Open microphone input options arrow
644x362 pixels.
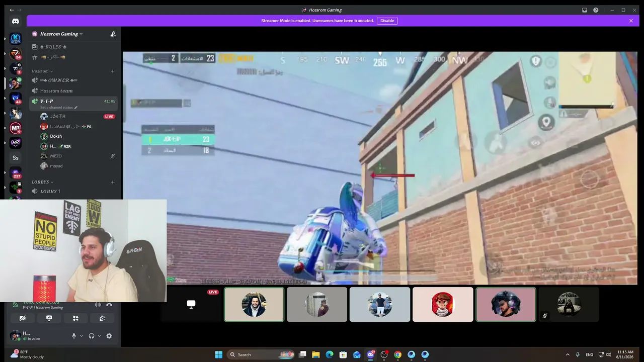pos(82,336)
